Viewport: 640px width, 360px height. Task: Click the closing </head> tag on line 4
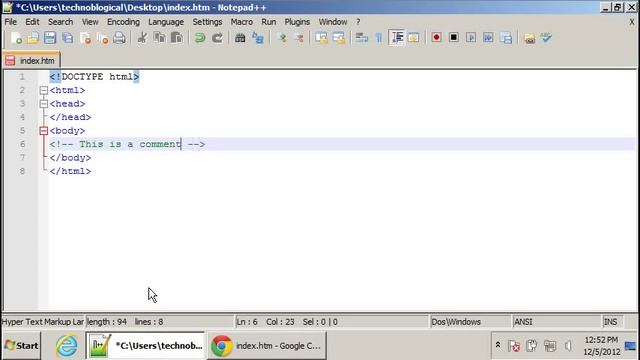click(70, 117)
